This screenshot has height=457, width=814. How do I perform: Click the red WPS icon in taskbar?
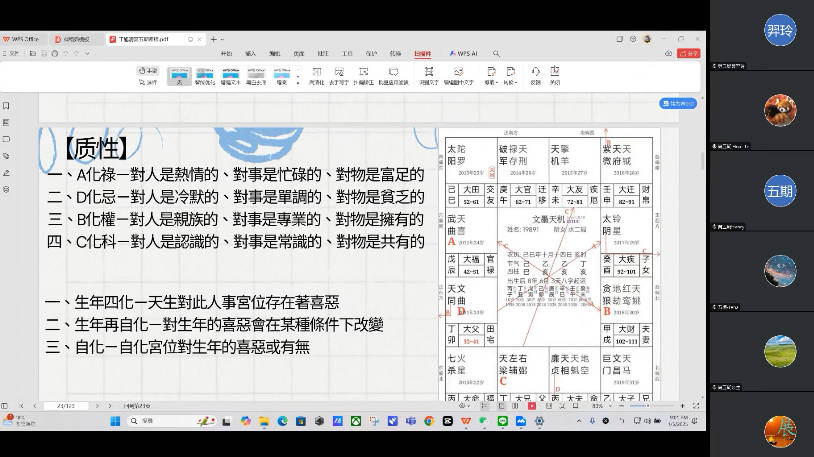pos(466,421)
